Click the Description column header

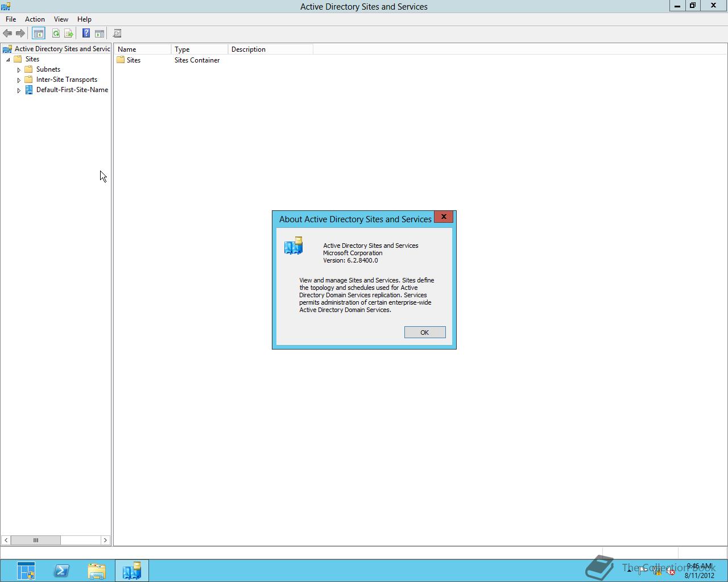tap(270, 49)
